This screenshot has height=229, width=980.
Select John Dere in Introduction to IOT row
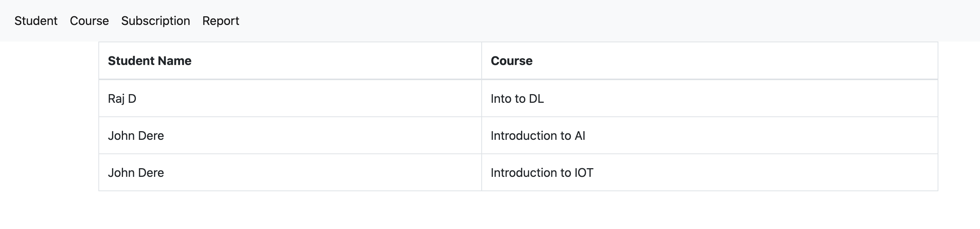[136, 173]
